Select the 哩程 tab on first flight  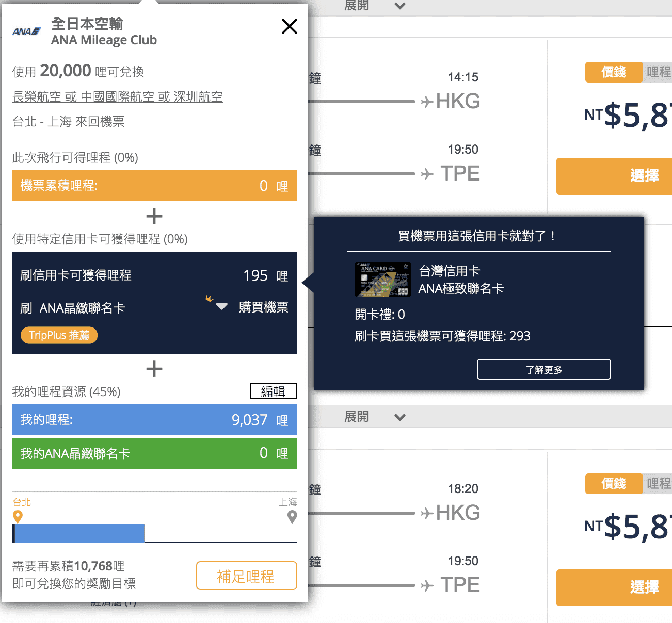(658, 72)
